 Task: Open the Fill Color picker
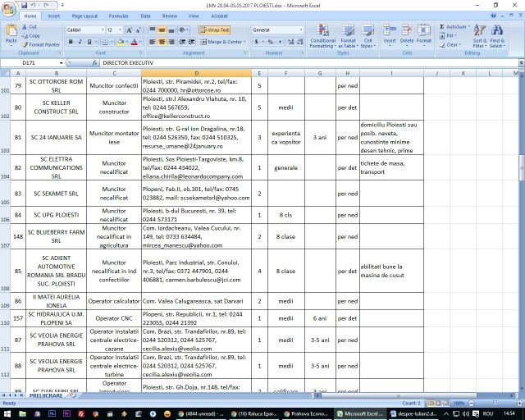(121, 42)
